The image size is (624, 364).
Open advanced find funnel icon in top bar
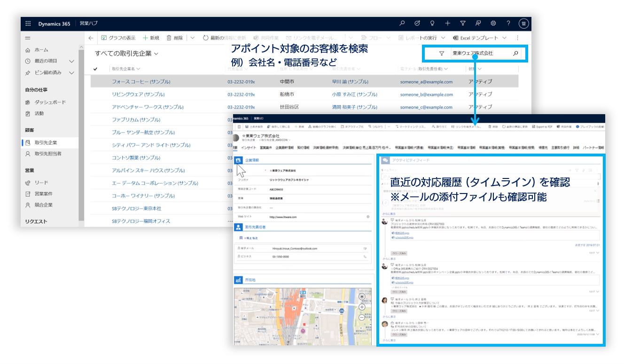tap(463, 23)
